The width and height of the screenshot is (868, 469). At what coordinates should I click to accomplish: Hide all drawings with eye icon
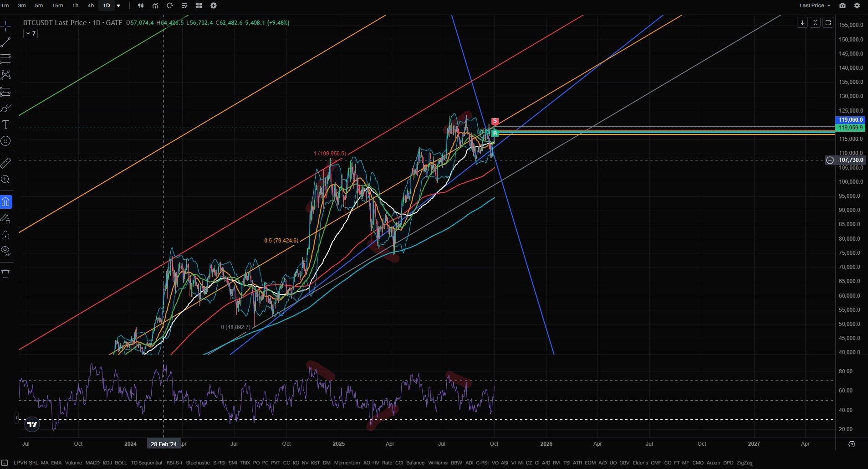(x=5, y=251)
